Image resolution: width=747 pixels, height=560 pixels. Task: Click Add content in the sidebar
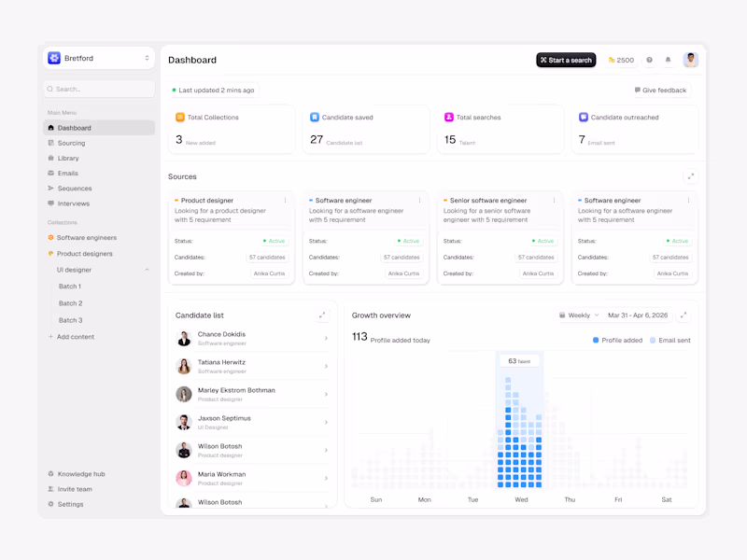[72, 337]
